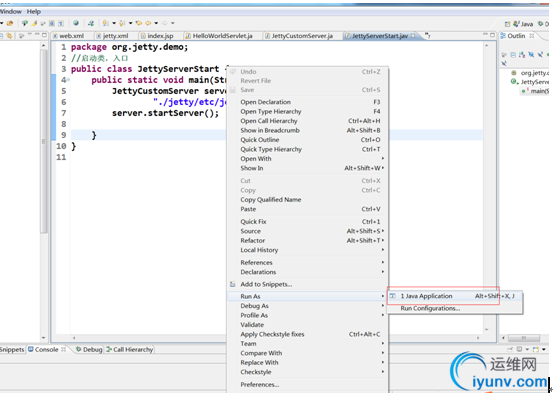
Task: Click Hide Static Members icon in Outline toolbar
Action: point(540,55)
